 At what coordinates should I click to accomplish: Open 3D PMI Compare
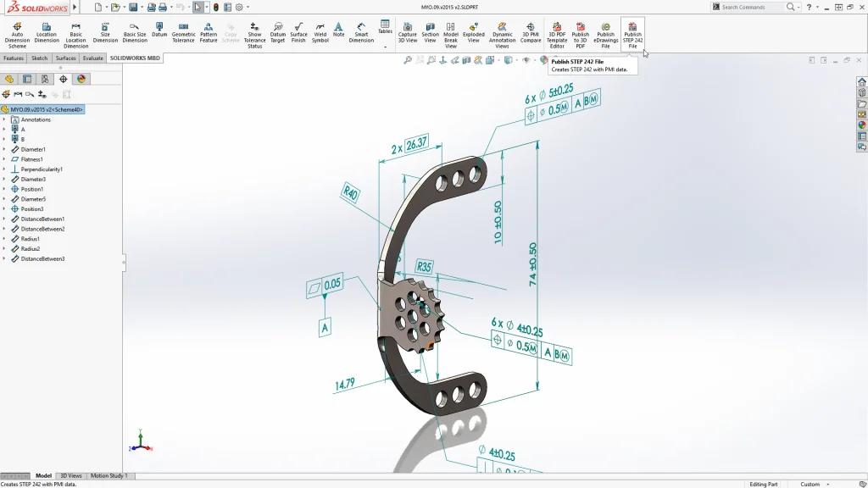531,33
